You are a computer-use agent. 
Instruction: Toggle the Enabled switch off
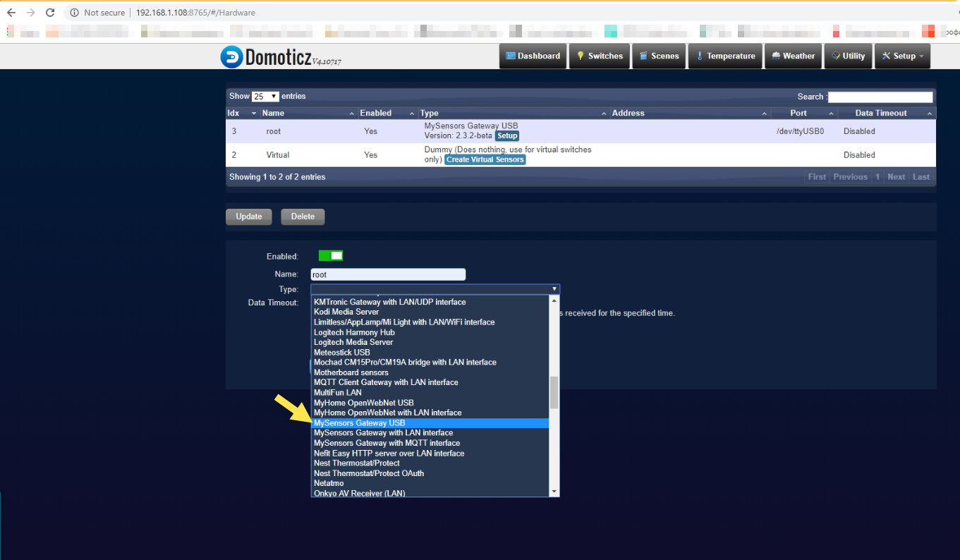[331, 255]
